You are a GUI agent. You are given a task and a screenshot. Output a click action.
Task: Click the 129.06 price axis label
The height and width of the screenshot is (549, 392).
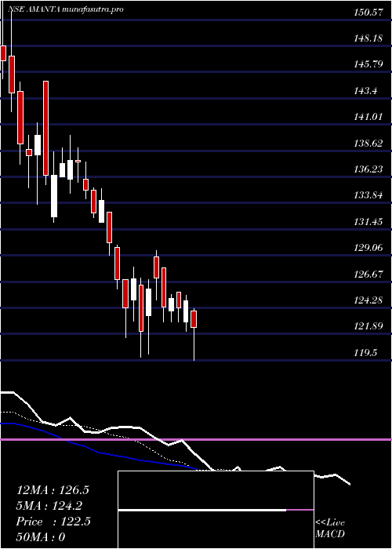coord(367,248)
